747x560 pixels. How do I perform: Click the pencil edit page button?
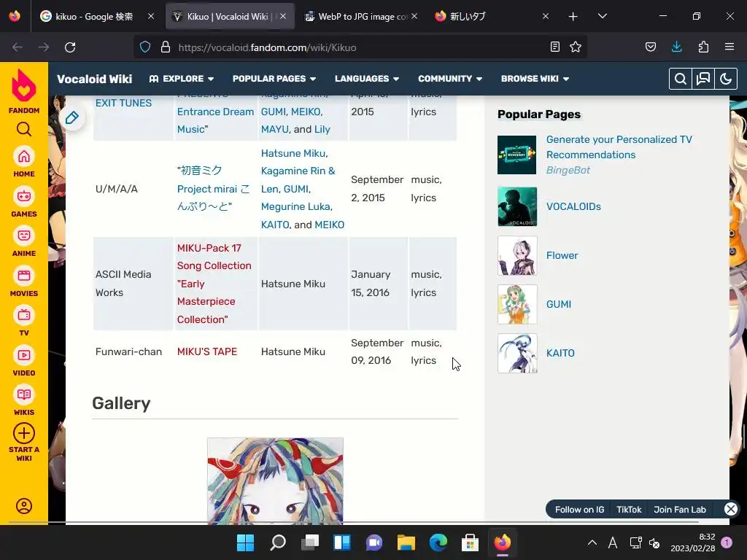pyautogui.click(x=72, y=117)
